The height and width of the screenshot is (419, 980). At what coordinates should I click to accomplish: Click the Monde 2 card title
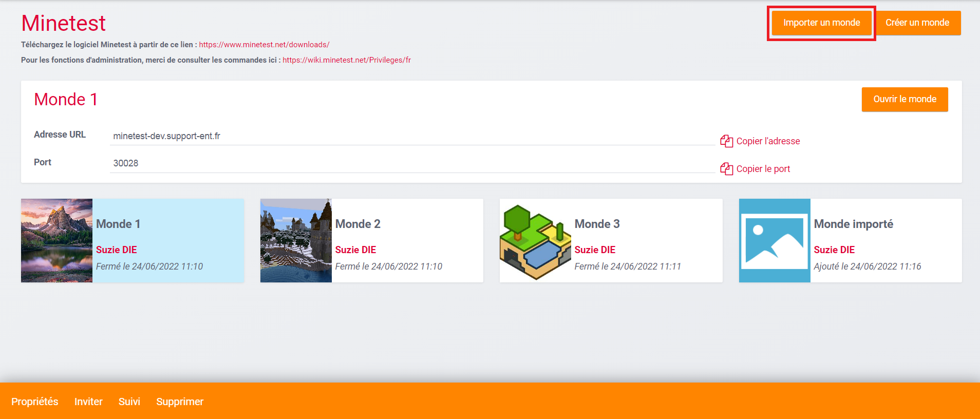[x=357, y=224]
